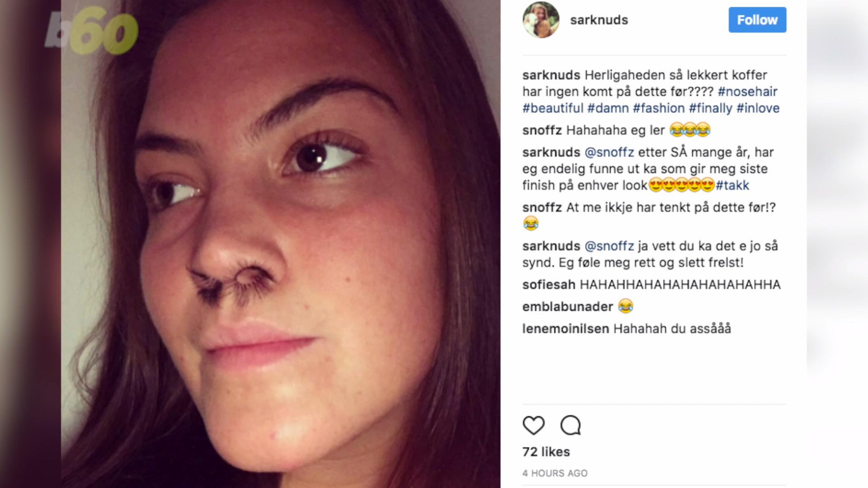Click lenemoinilsen commenter username

coord(566,329)
